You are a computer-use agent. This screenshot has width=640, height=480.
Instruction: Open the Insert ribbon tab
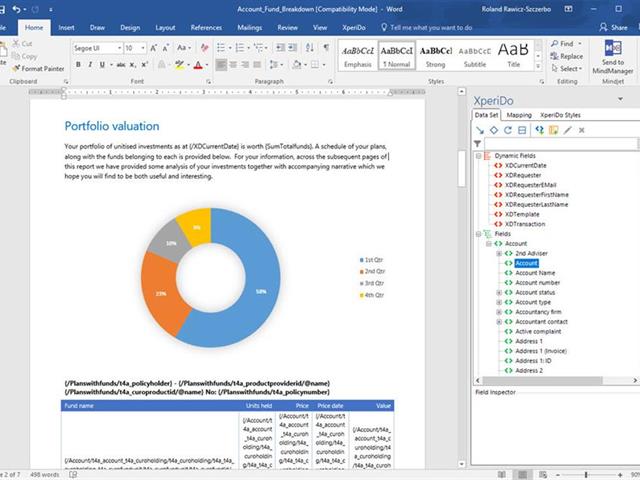pyautogui.click(x=66, y=27)
